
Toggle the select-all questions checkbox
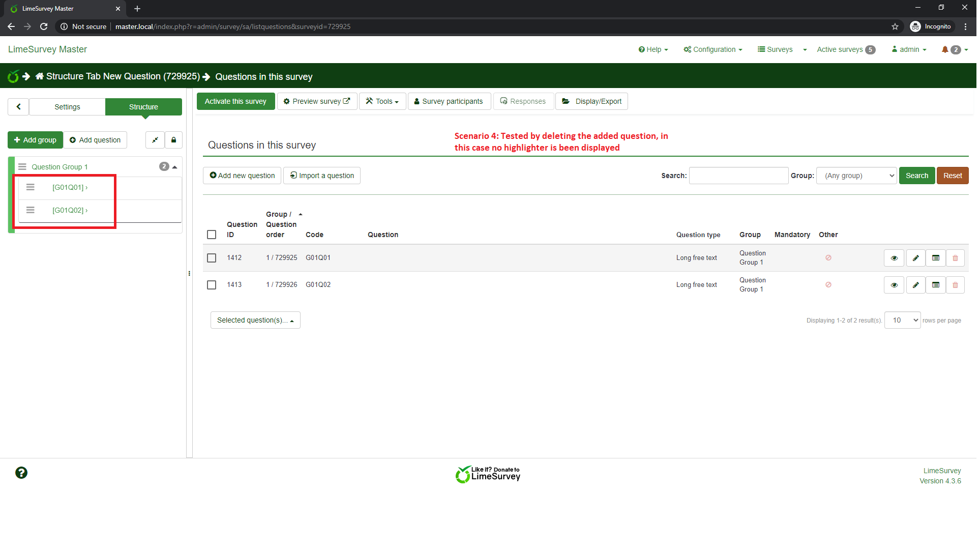212,236
